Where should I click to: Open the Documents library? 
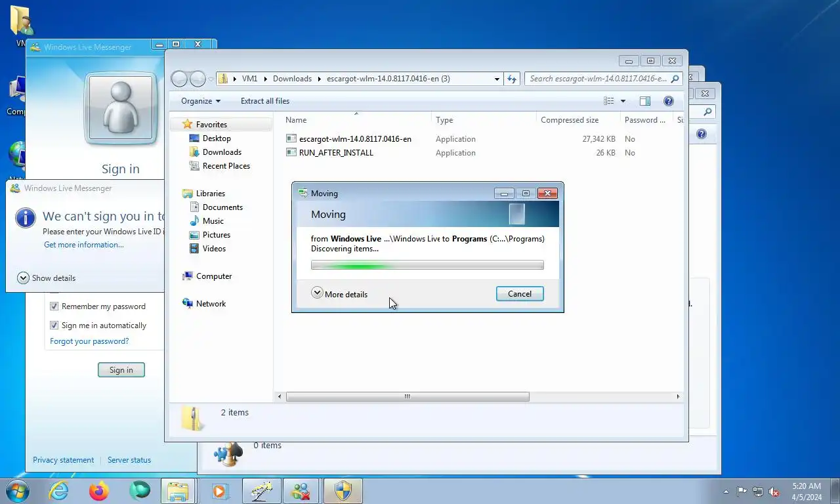[222, 207]
